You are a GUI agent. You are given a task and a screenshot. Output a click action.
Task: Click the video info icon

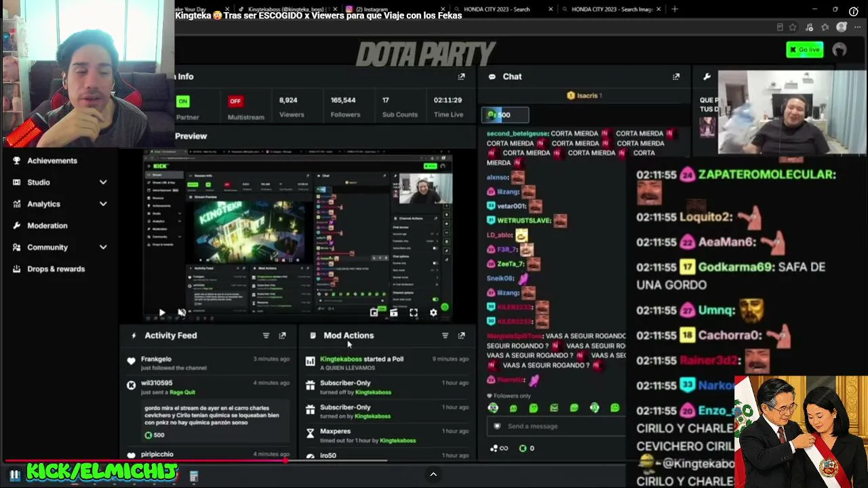point(854,12)
